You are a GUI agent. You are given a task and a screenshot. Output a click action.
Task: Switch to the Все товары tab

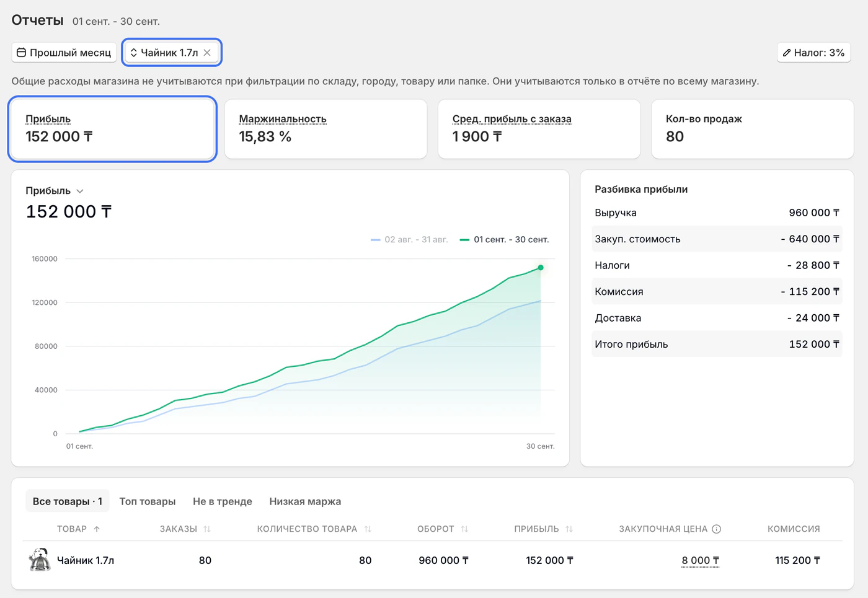tap(68, 501)
